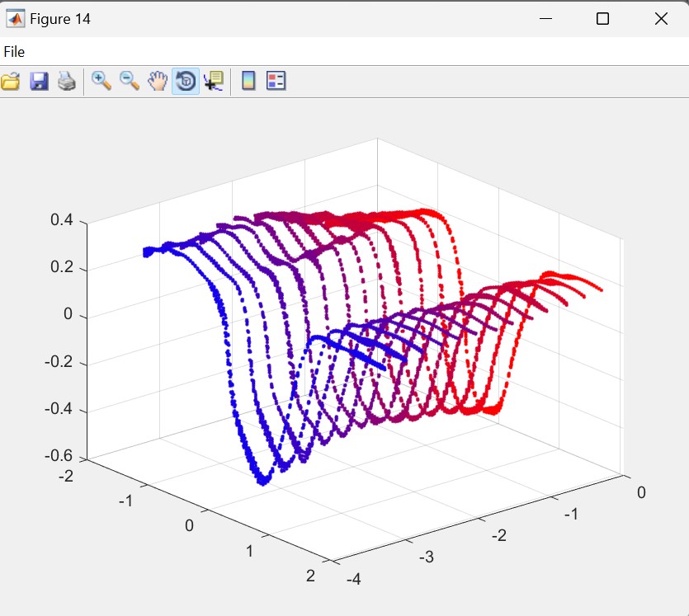Open the File menu

14,52
